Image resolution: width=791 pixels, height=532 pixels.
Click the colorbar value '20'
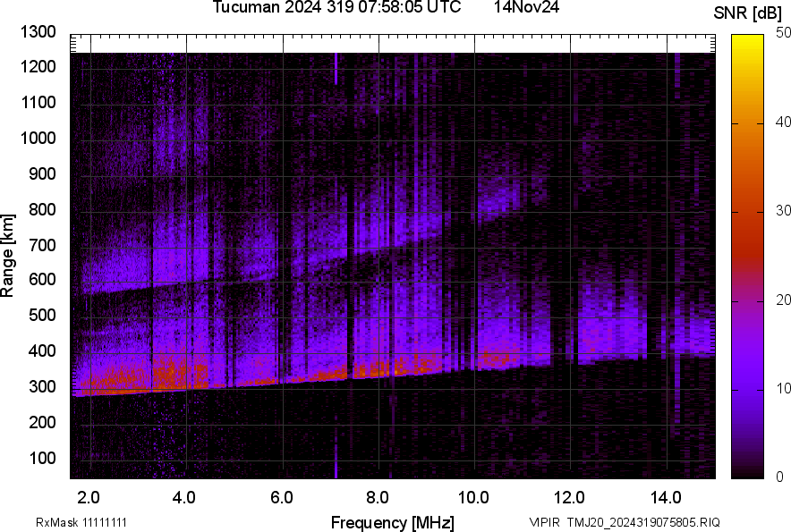pyautogui.click(x=784, y=300)
